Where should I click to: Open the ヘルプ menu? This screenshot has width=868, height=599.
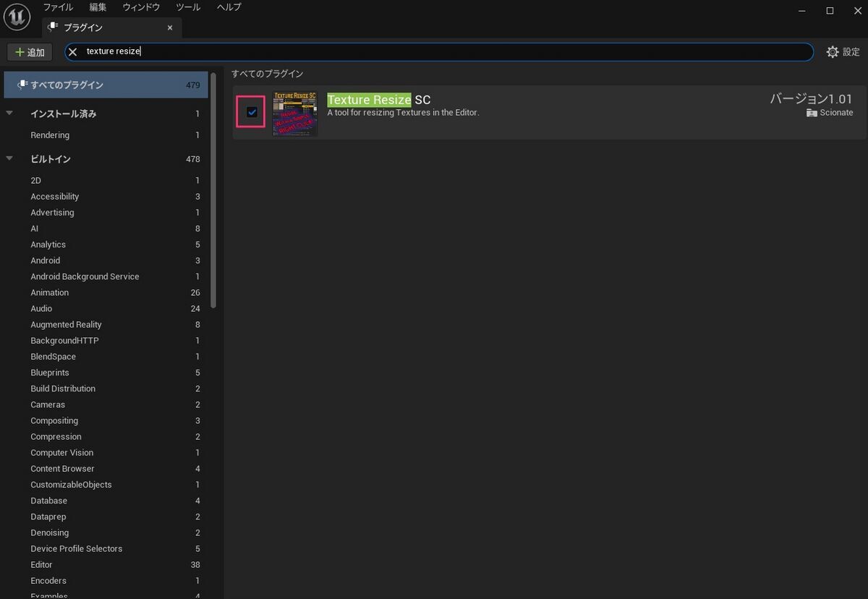tap(228, 7)
